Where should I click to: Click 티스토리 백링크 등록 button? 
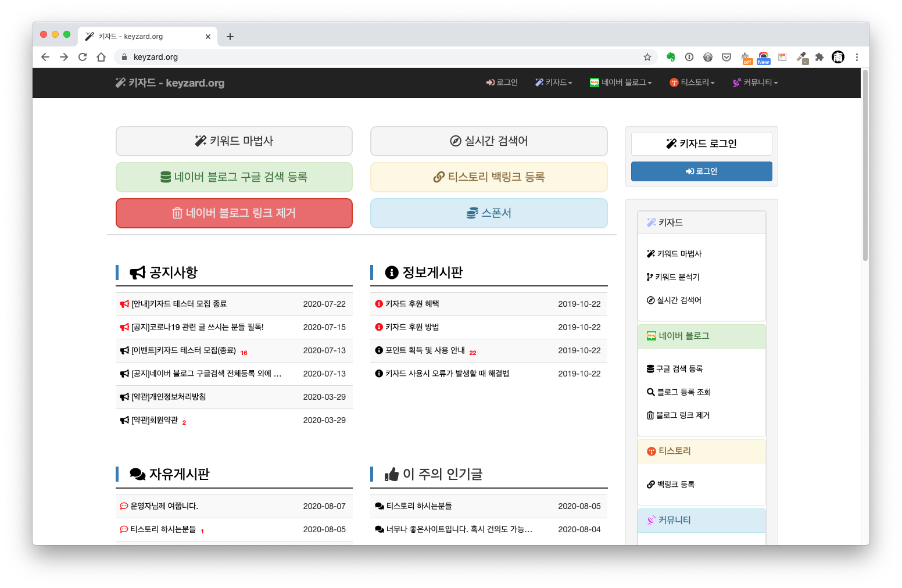point(489,177)
